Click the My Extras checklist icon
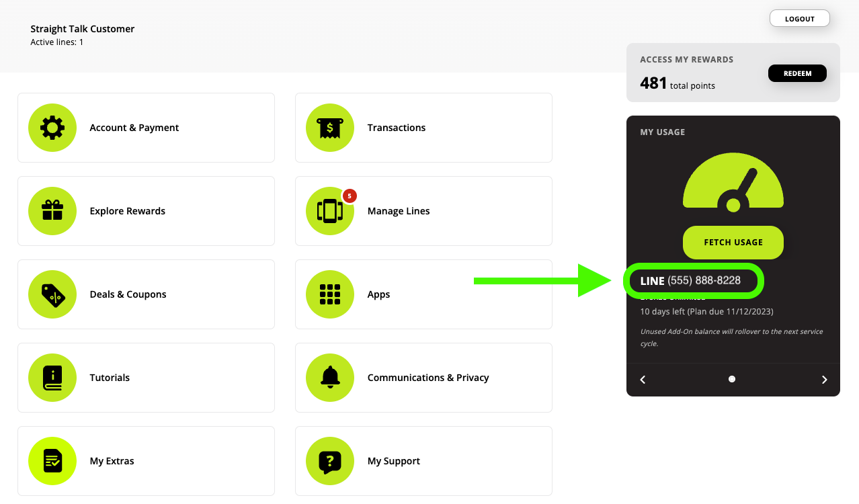This screenshot has height=504, width=859. (x=52, y=461)
